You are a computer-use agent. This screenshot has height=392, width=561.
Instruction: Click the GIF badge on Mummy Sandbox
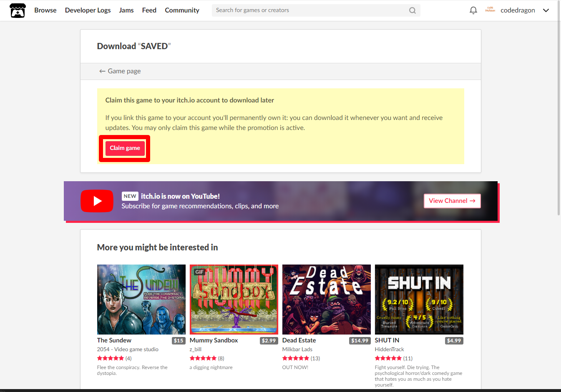[200, 272]
